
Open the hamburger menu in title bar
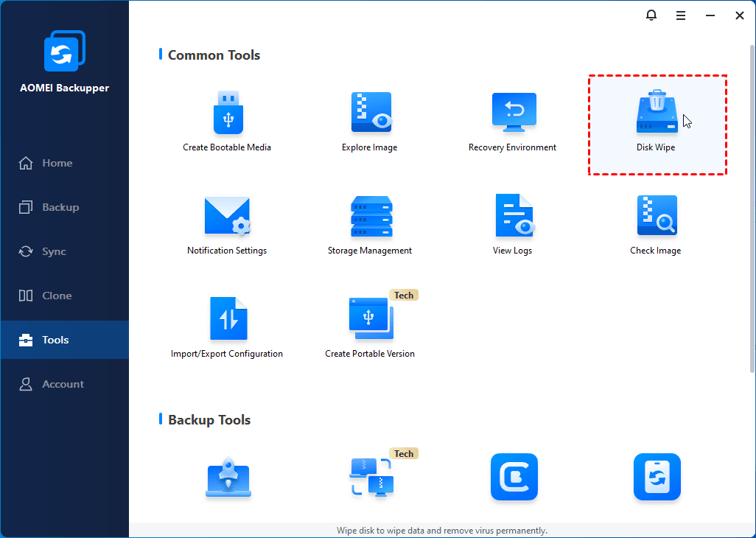pos(681,15)
